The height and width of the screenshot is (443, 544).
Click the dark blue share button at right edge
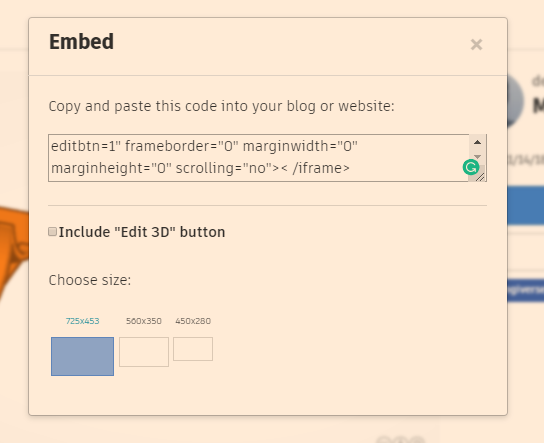[526, 290]
